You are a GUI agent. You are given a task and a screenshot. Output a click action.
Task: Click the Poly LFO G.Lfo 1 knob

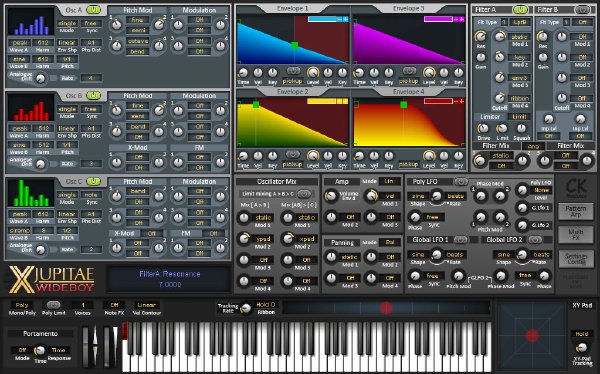tap(522, 208)
